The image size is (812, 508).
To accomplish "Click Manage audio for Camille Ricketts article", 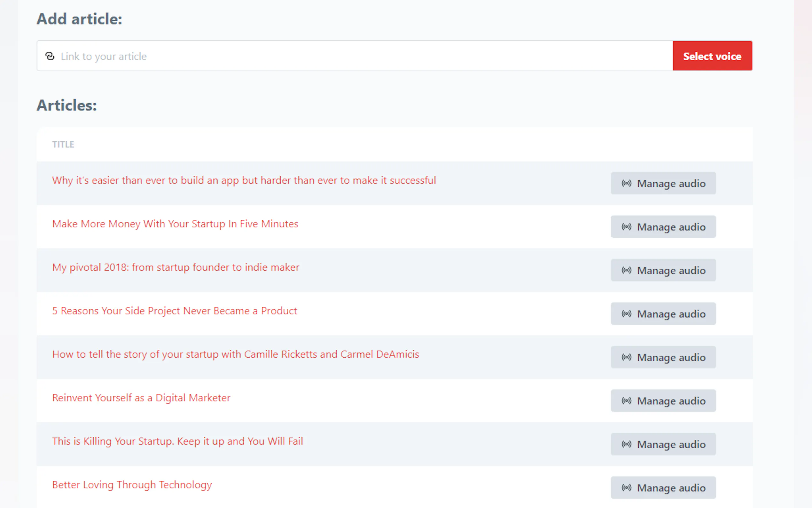I will pos(663,357).
